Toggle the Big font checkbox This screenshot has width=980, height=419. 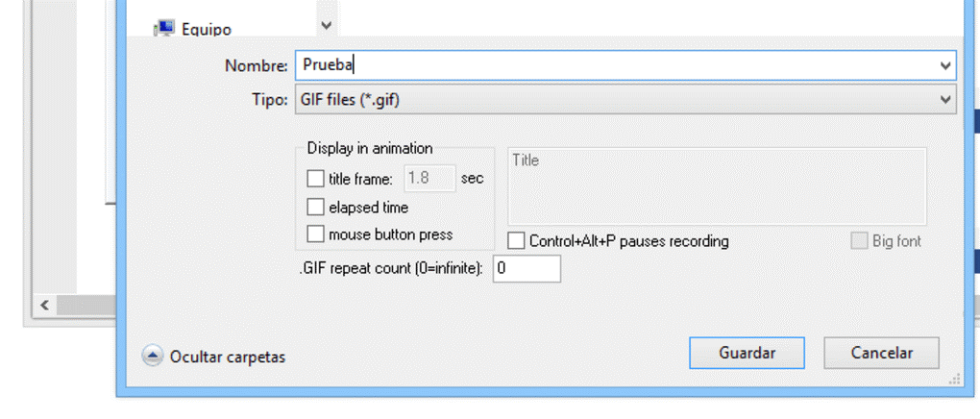[x=859, y=240]
